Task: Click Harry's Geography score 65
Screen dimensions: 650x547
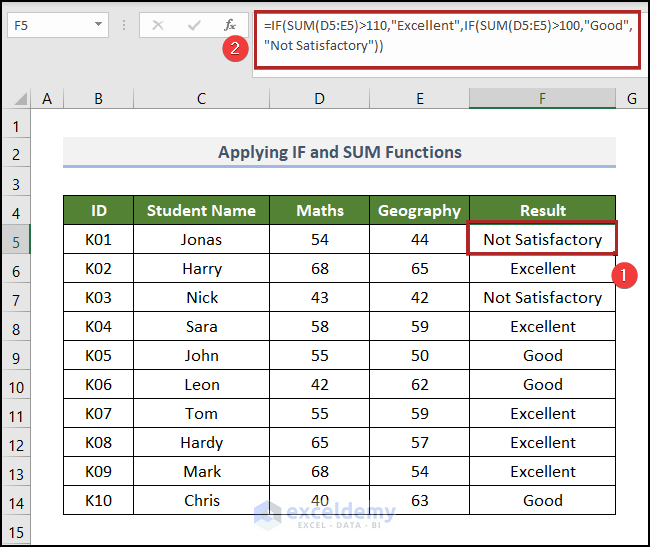Action: click(x=420, y=269)
